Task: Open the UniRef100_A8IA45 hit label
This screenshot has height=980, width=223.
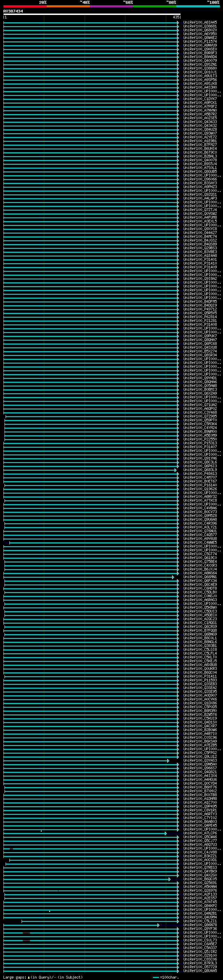Action: point(200,23)
